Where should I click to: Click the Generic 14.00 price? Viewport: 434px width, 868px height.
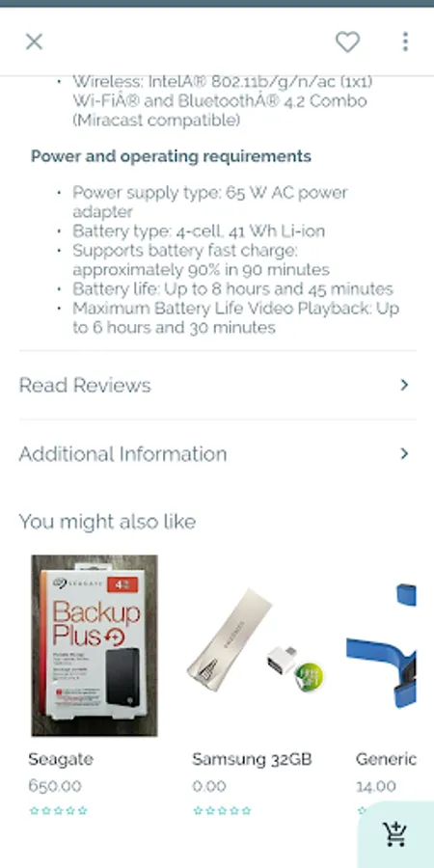[x=376, y=786]
